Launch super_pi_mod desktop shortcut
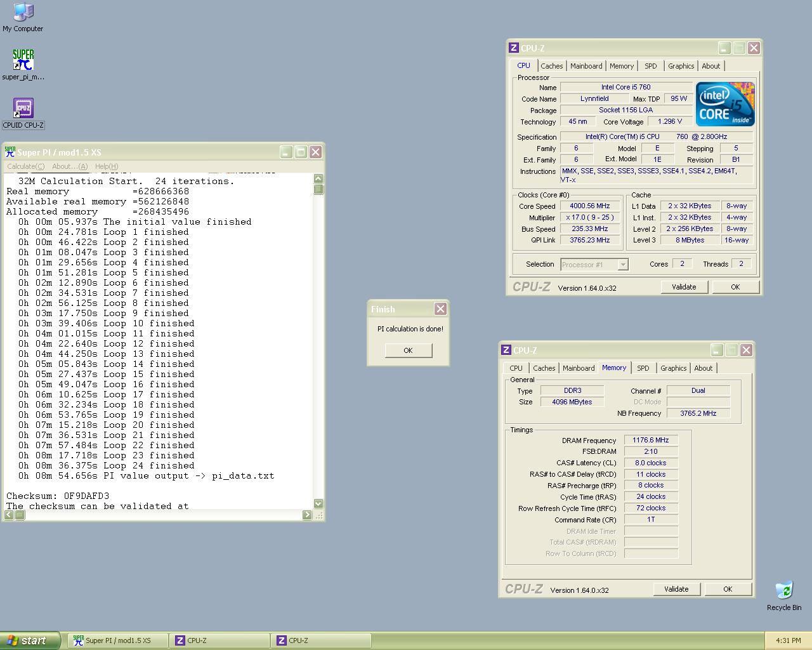The image size is (812, 650). coord(23,65)
